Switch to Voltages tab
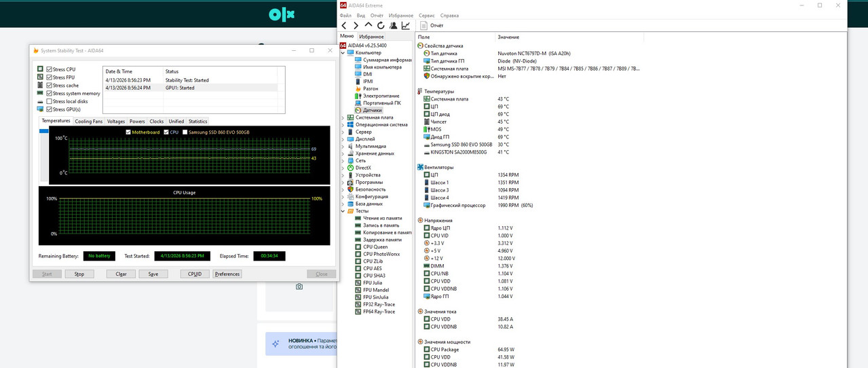868x368 pixels. [x=116, y=121]
